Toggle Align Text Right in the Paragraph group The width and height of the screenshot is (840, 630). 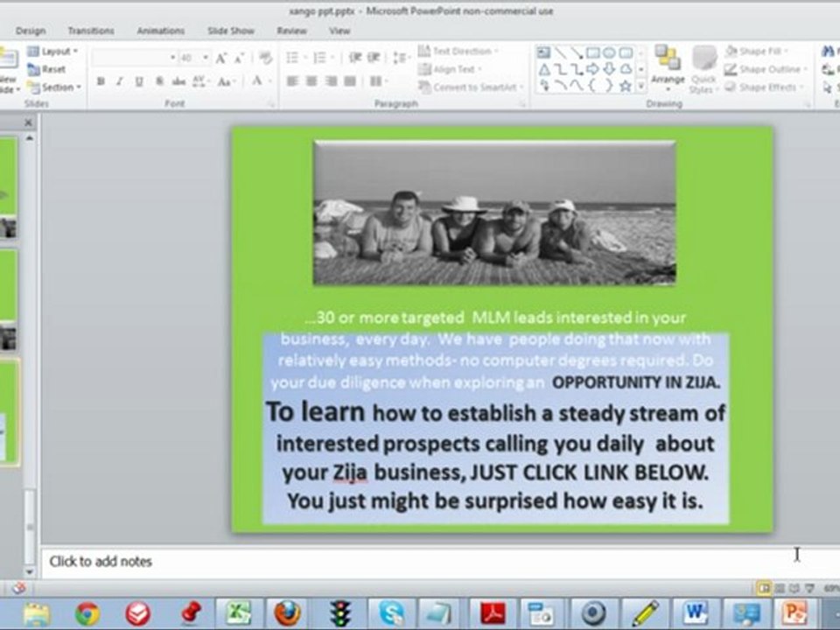tap(331, 81)
